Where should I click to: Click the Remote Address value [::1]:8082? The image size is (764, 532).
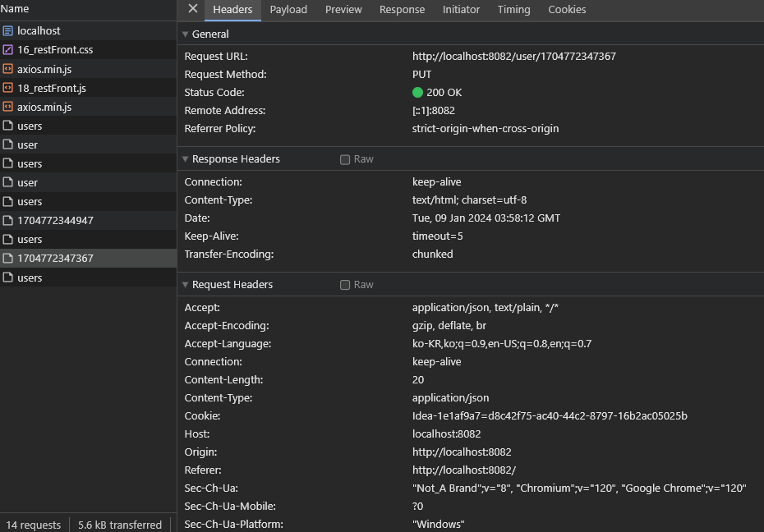pyautogui.click(x=433, y=111)
